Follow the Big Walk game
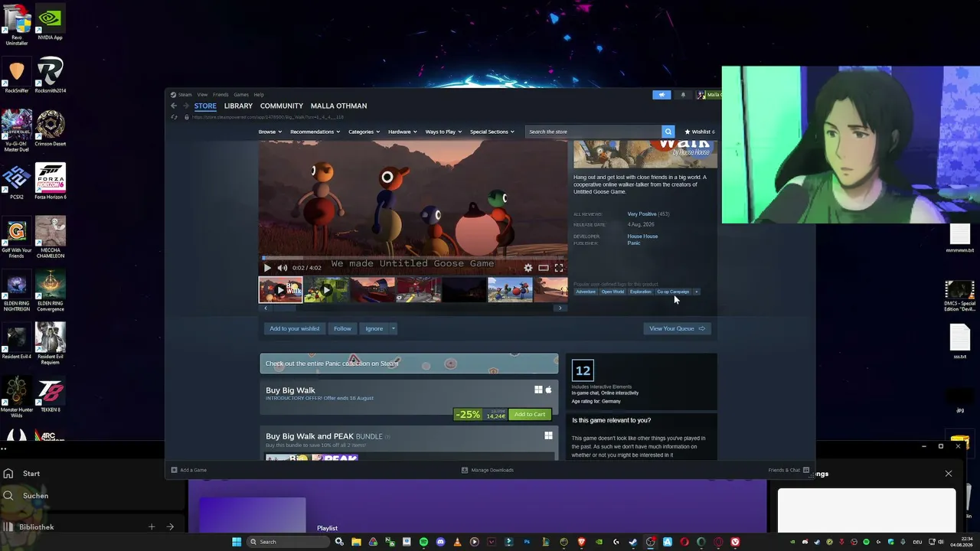The height and width of the screenshot is (551, 980). coord(342,328)
